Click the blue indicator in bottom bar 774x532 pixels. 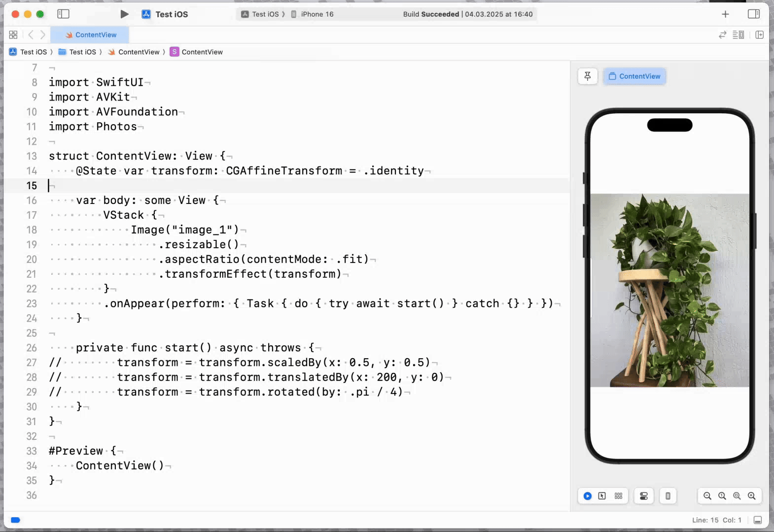15,520
